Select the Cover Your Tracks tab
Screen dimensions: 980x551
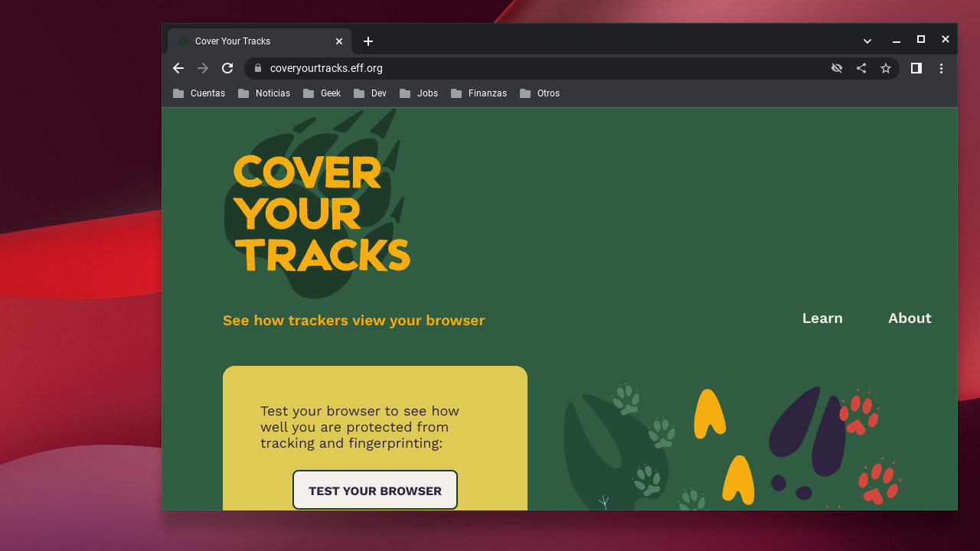tap(253, 41)
